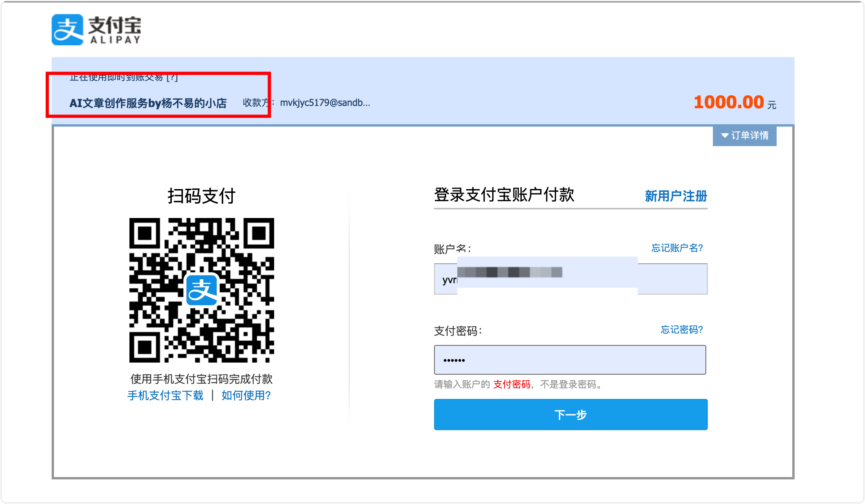Click the 登录支付宝账户付款 heading
Screen dimensions: 865x504
[504, 195]
